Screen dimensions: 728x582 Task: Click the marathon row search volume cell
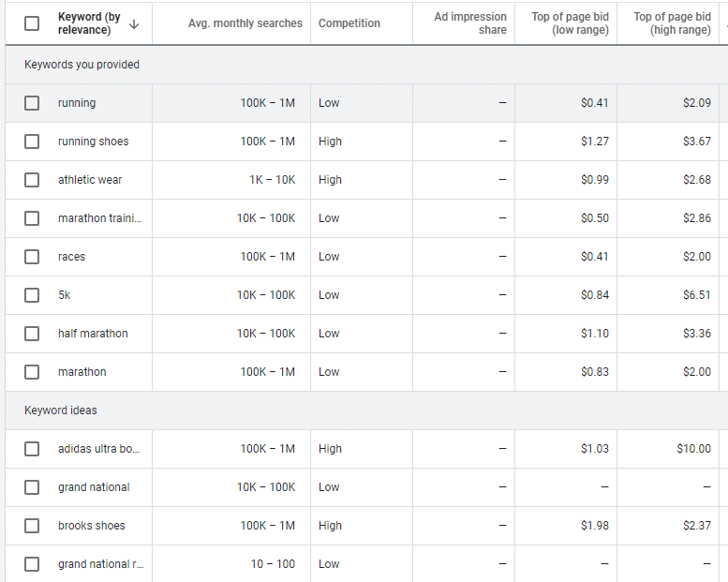(267, 372)
